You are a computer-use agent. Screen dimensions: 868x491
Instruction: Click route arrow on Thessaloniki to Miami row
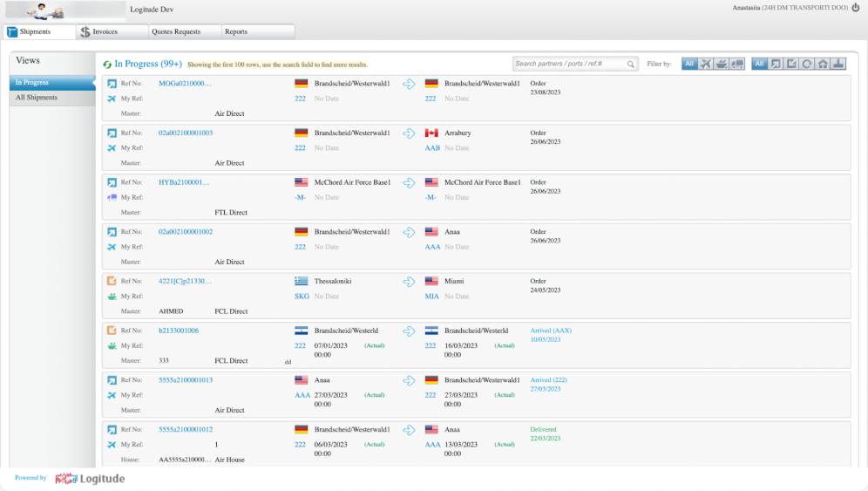(409, 282)
